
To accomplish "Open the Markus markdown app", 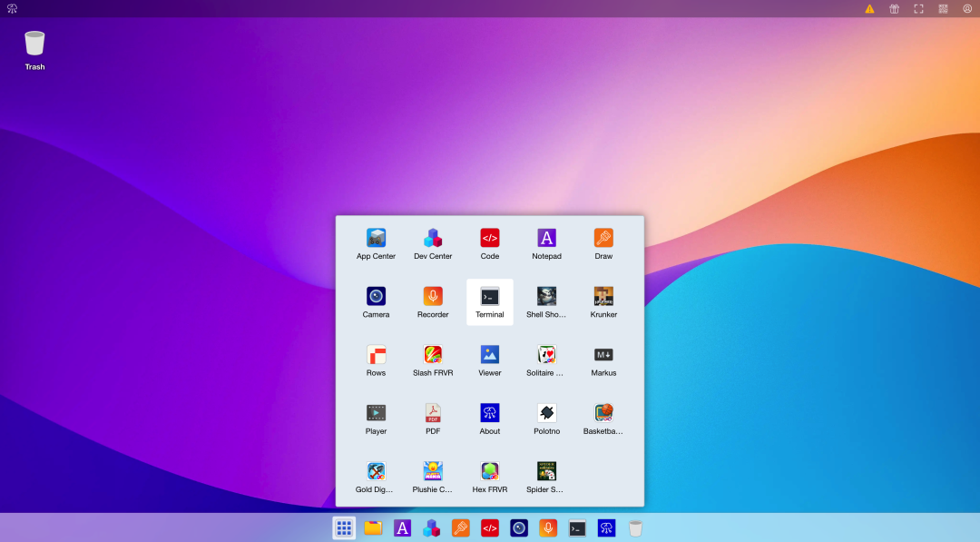I will (603, 354).
